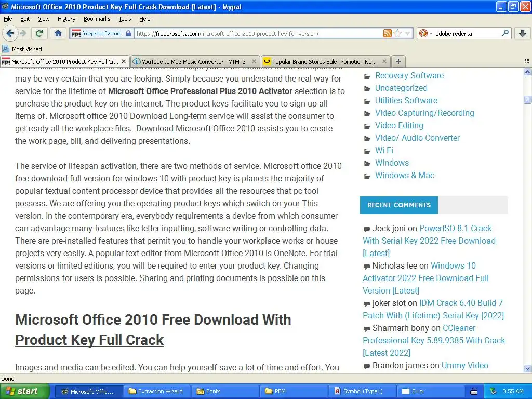The height and width of the screenshot is (399, 532).
Task: Open the Uncategorized category link
Action: pyautogui.click(x=401, y=88)
